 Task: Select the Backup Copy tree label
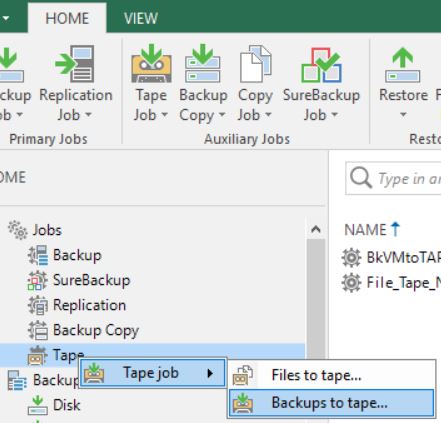point(96,330)
